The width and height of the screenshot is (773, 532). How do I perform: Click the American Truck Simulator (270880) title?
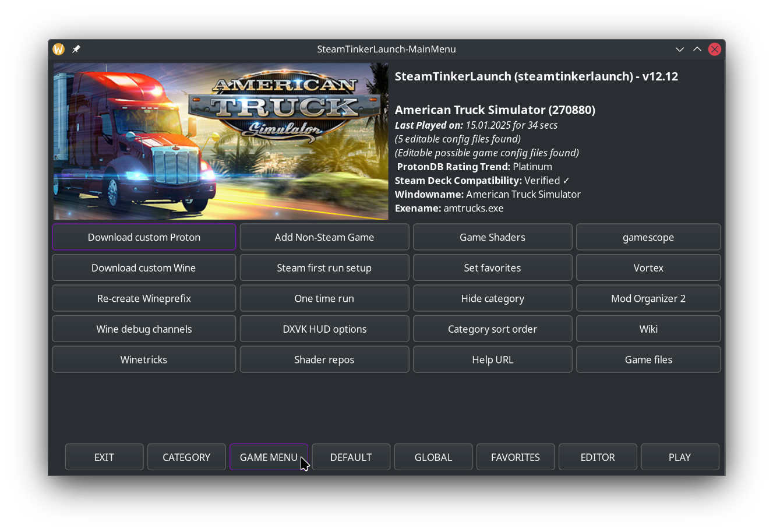point(495,110)
